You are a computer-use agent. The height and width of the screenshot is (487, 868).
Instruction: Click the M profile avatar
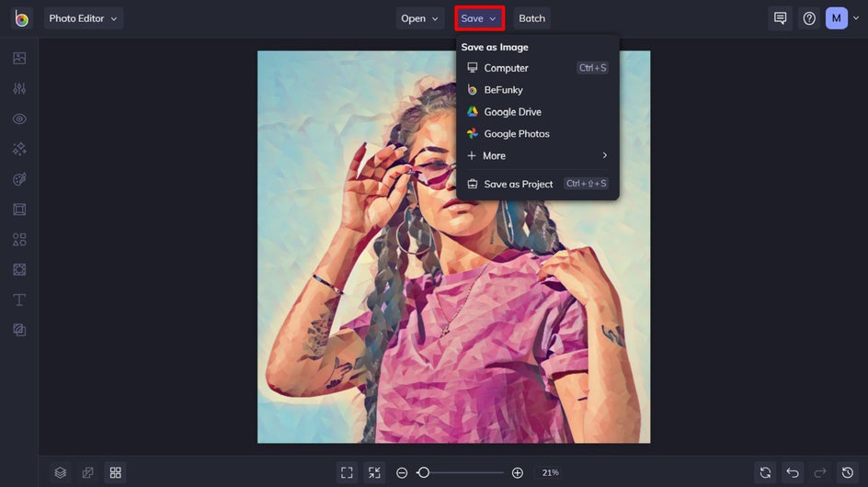click(x=837, y=18)
